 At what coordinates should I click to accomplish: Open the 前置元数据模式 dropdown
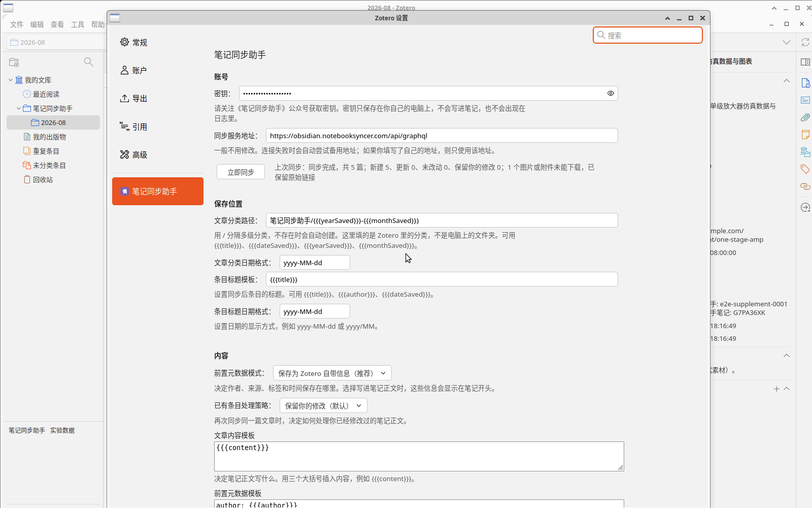tap(332, 373)
